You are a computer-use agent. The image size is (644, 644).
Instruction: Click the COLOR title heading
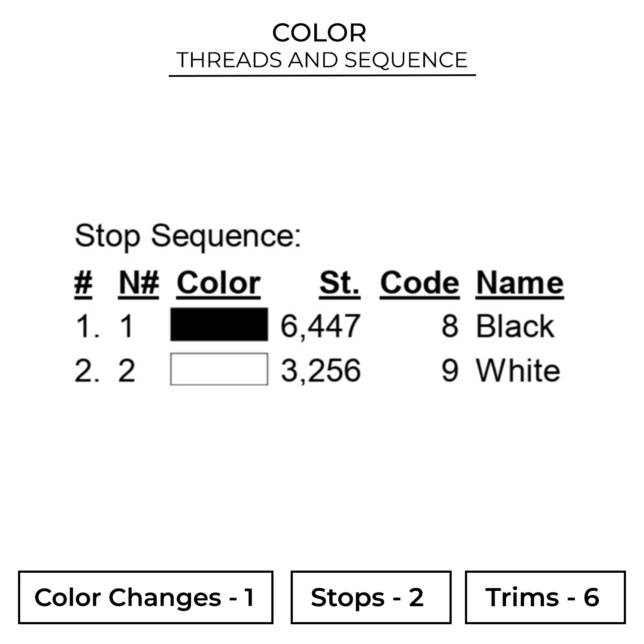(x=319, y=33)
